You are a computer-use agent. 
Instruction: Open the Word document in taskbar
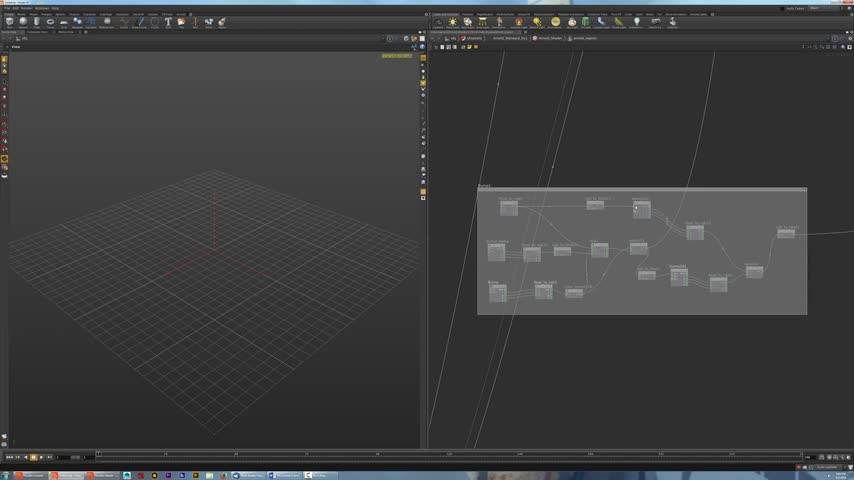285,476
